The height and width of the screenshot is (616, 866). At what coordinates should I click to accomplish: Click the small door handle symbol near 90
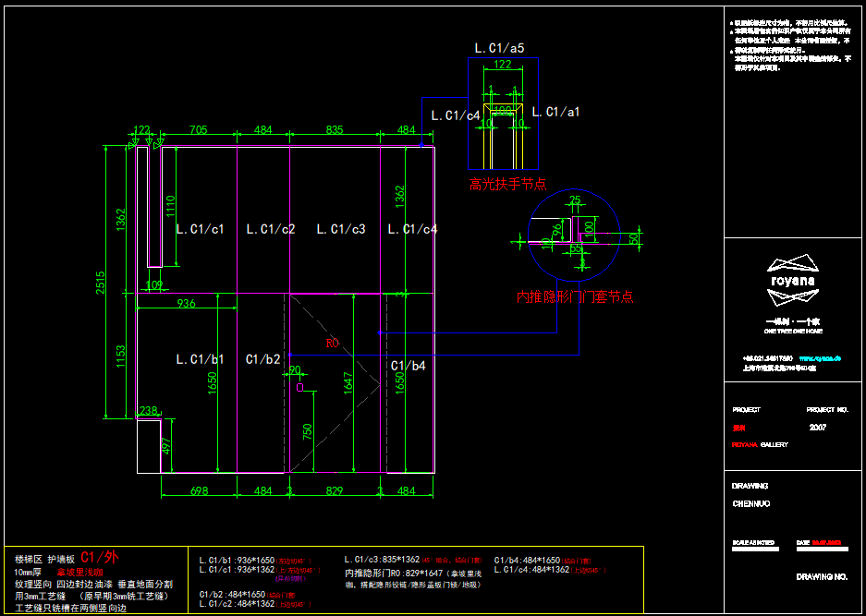pos(299,388)
